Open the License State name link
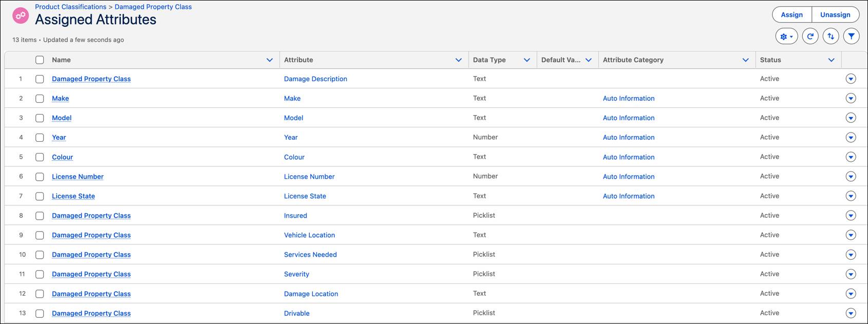 click(x=73, y=196)
